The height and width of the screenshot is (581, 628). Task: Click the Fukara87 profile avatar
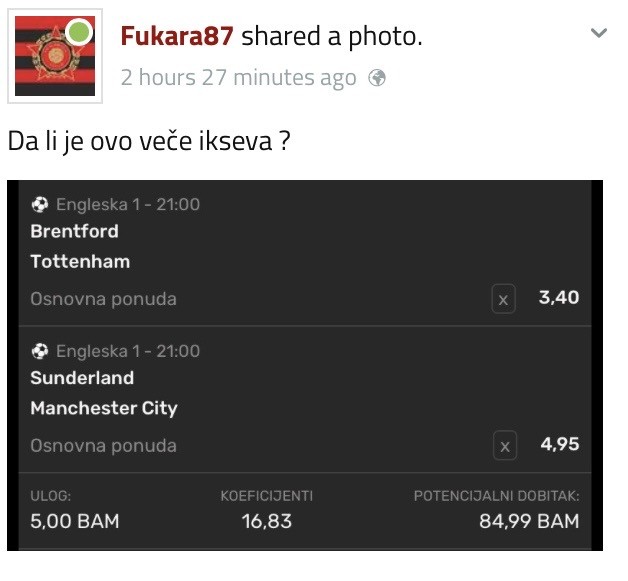coord(55,56)
